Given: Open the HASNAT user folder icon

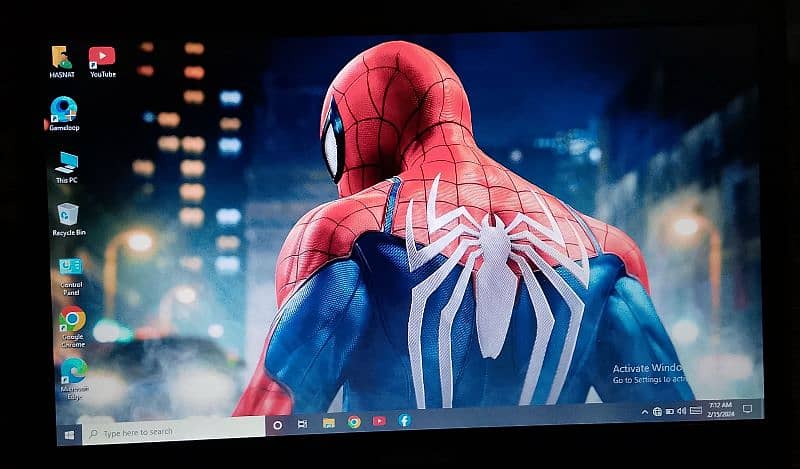Looking at the screenshot, I should 63,58.
